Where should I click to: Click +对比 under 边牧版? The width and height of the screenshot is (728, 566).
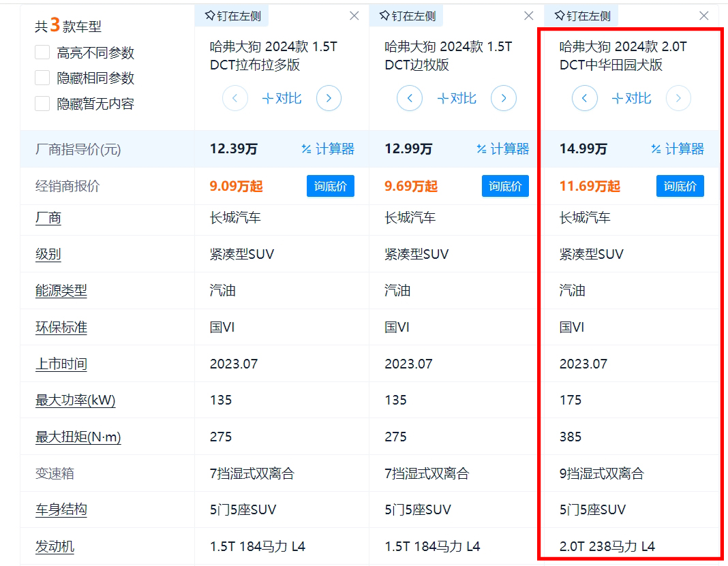click(457, 98)
